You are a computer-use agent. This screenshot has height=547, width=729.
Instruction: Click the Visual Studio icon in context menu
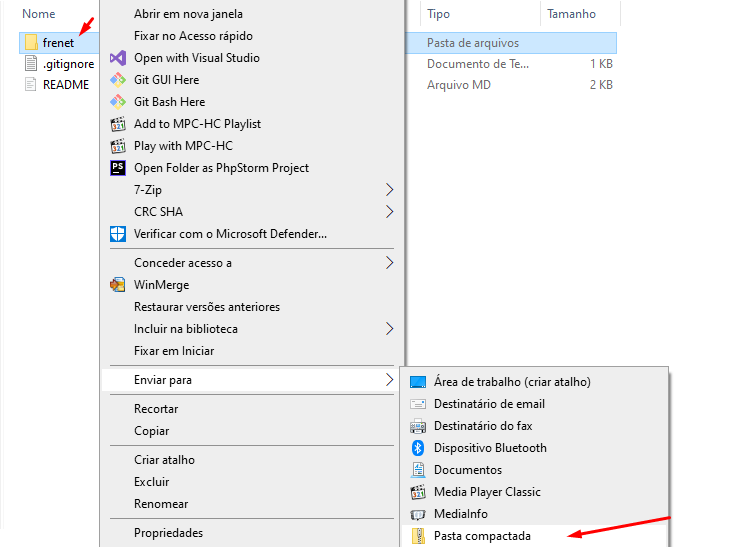[117, 58]
